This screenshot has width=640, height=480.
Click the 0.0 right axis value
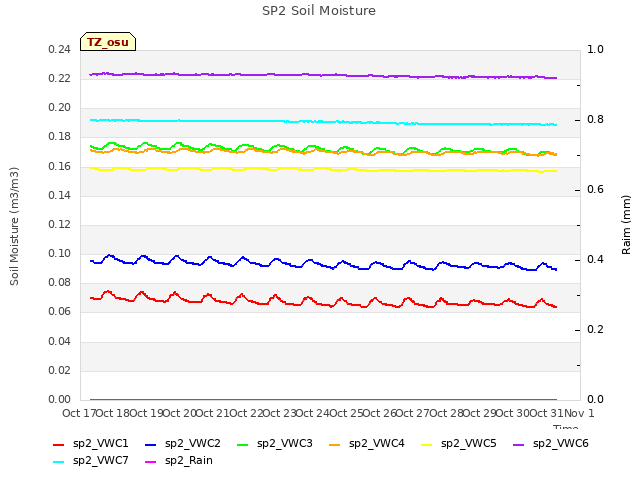click(x=595, y=399)
